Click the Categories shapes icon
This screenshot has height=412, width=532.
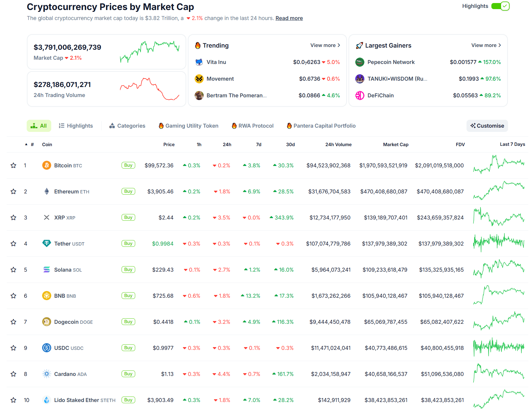coord(112,126)
